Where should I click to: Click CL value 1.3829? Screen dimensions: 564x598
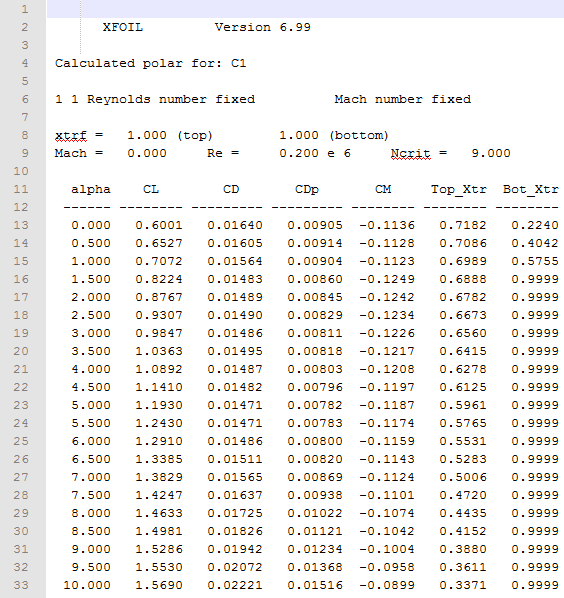(x=159, y=477)
